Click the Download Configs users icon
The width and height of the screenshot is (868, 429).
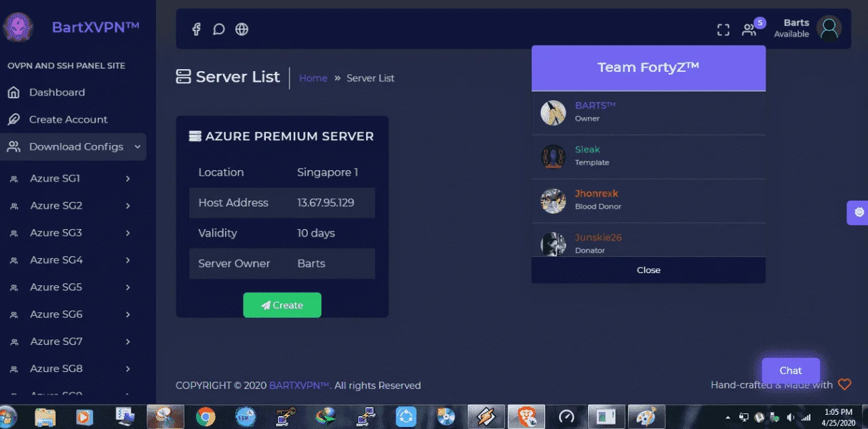pos(13,146)
